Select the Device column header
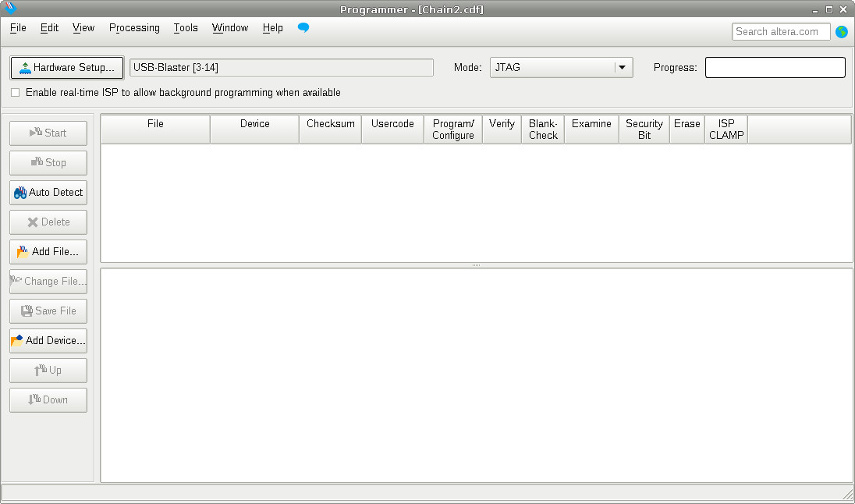855x504 pixels. point(254,130)
